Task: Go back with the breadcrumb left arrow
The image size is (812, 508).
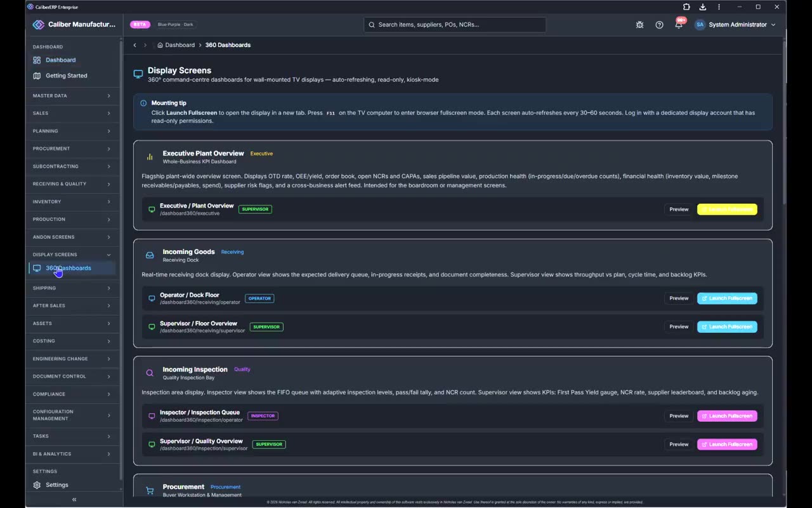Action: pos(134,45)
